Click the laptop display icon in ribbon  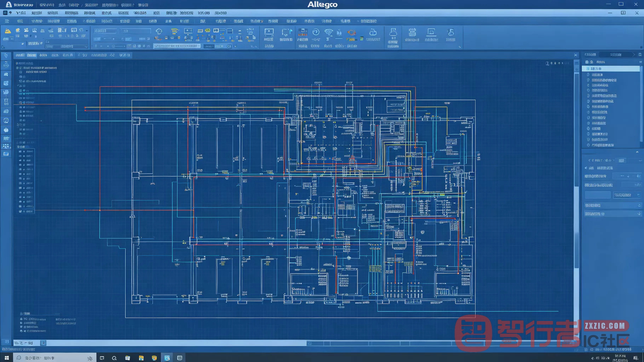click(x=431, y=33)
